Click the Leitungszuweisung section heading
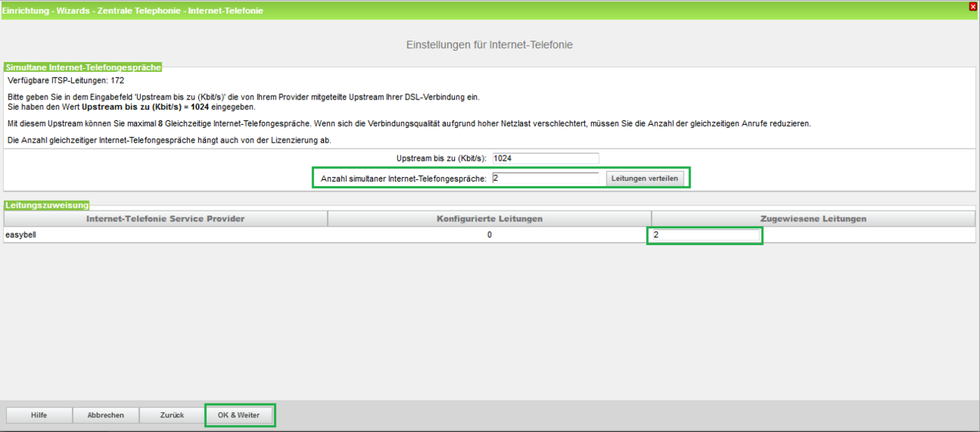 click(47, 205)
